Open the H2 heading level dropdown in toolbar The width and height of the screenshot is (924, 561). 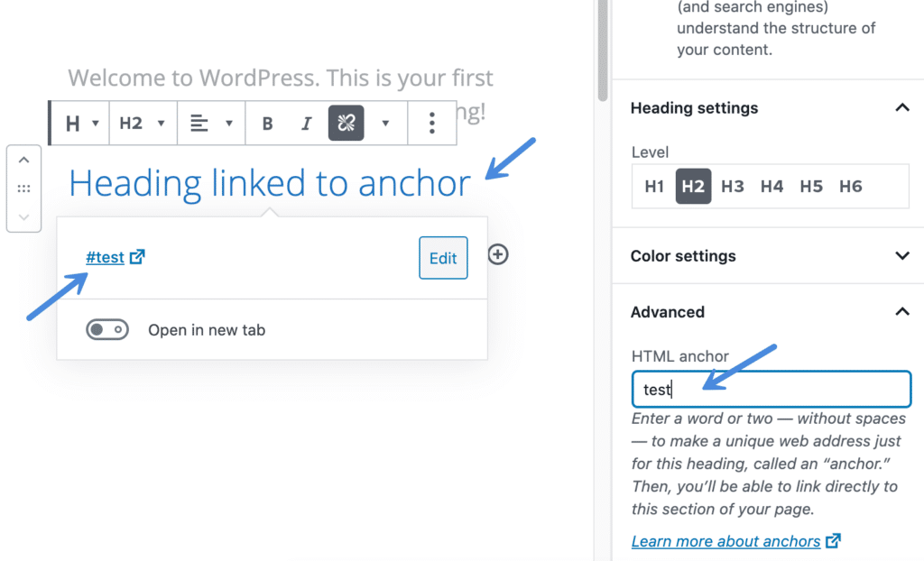click(142, 124)
